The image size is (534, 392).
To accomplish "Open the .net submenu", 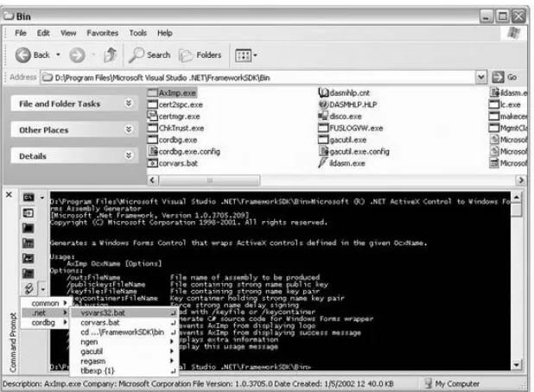I will pos(45,313).
